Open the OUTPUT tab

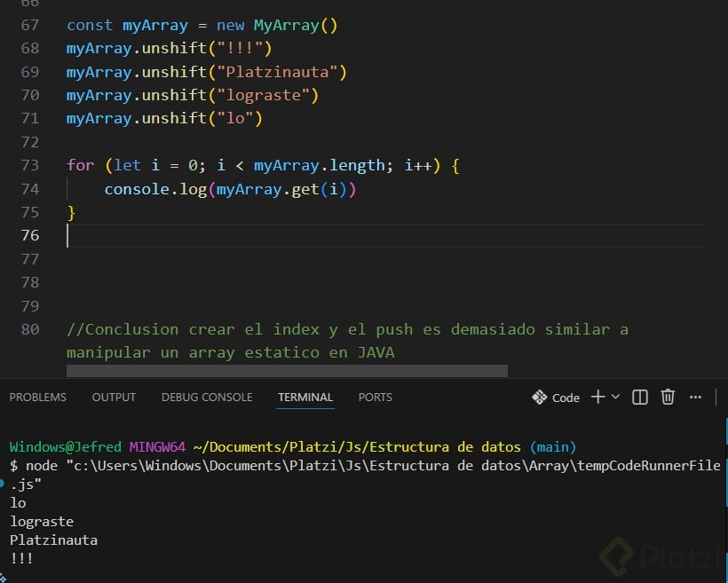(114, 397)
